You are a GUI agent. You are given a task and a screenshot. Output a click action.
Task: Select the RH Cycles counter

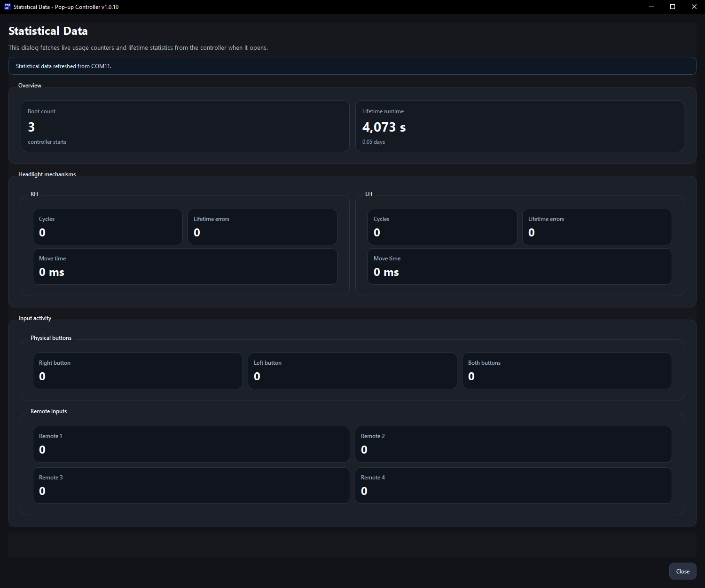click(108, 227)
